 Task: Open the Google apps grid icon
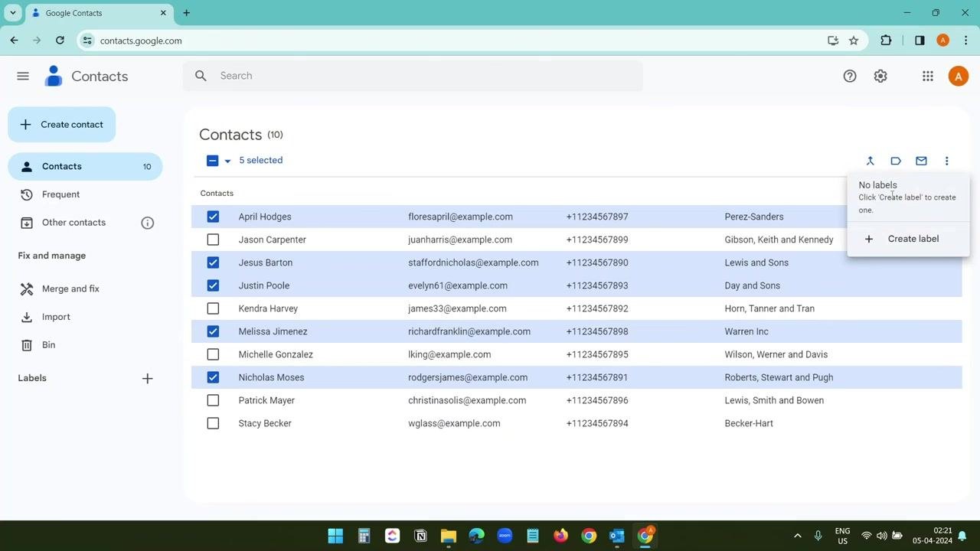coord(928,76)
